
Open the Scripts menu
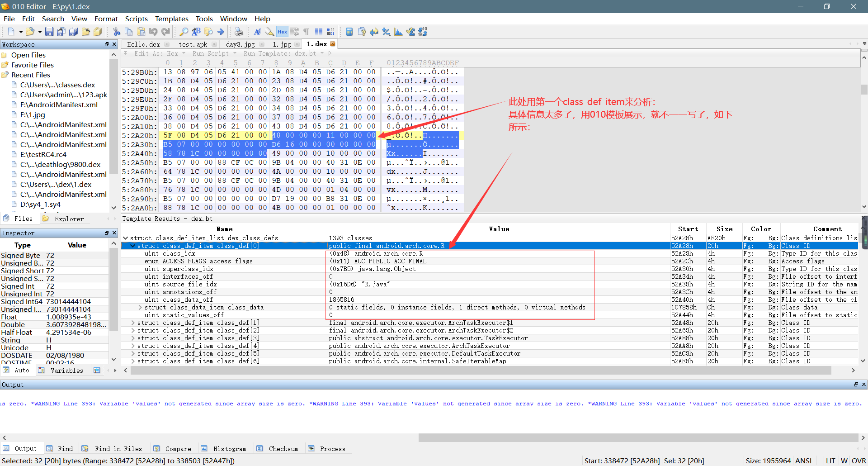tap(136, 19)
